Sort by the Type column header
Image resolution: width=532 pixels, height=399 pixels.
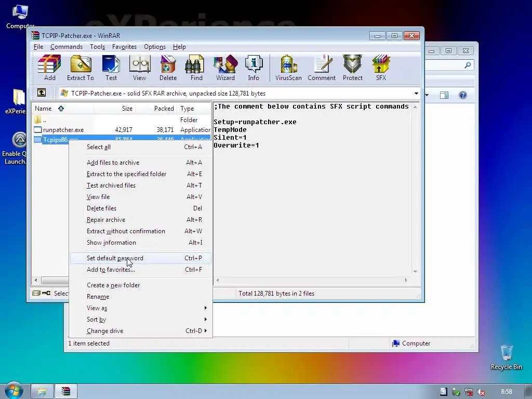point(194,109)
